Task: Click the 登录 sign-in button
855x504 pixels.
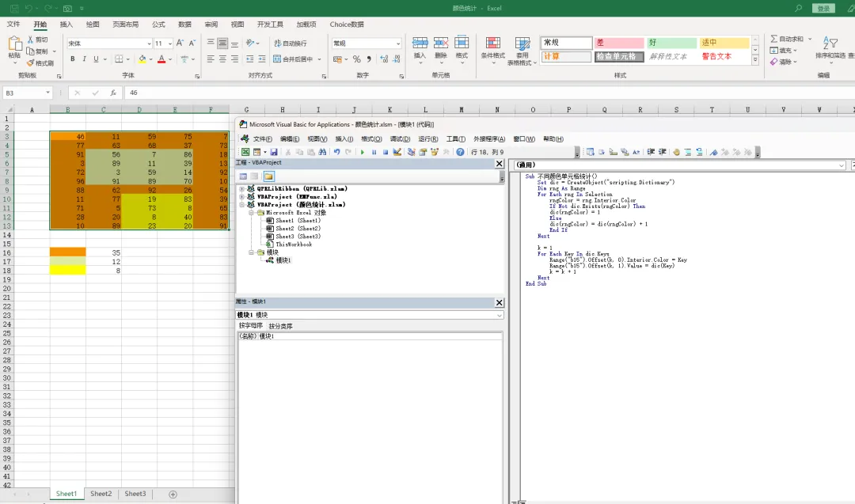Action: click(x=823, y=8)
